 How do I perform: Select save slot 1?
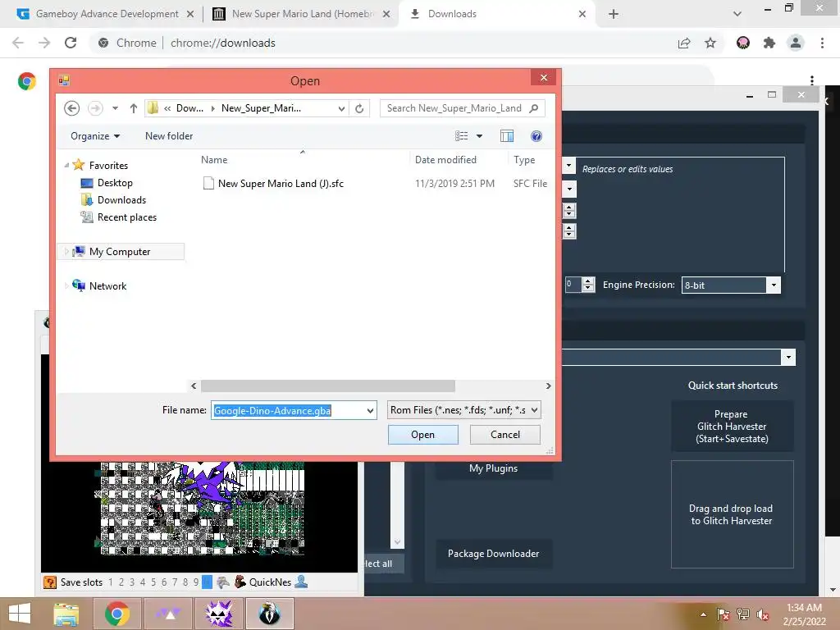(111, 582)
